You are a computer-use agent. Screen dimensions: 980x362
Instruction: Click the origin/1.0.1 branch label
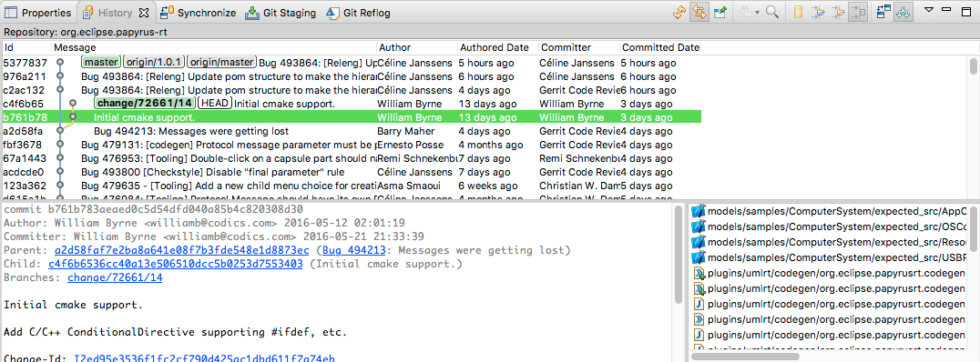click(154, 63)
